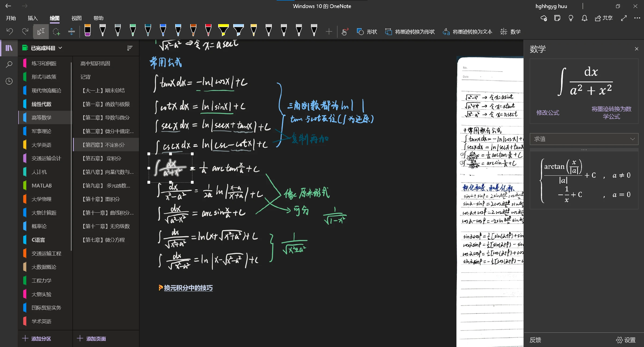Sort pages icon in section header
This screenshot has height=347, width=644.
pyautogui.click(x=130, y=48)
